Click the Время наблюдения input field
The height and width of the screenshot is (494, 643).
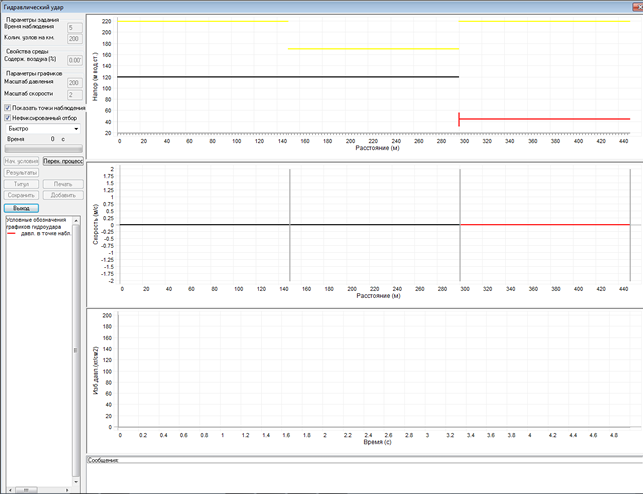73,27
